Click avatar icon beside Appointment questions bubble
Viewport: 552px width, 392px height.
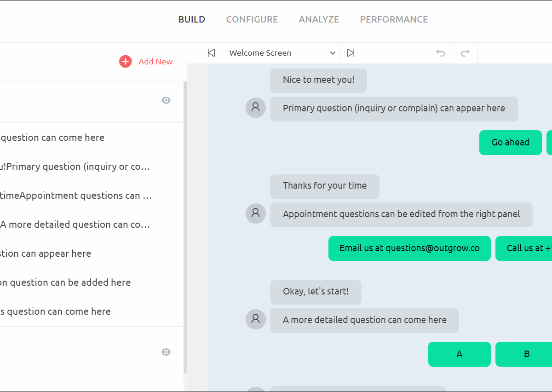click(x=256, y=213)
